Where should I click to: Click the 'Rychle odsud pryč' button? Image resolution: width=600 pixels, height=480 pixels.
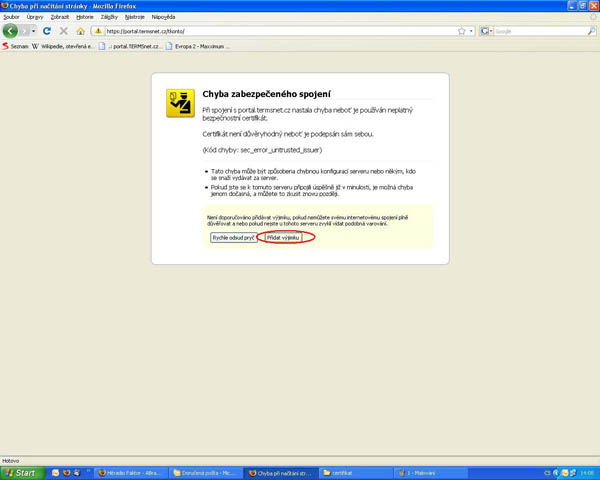coord(232,239)
